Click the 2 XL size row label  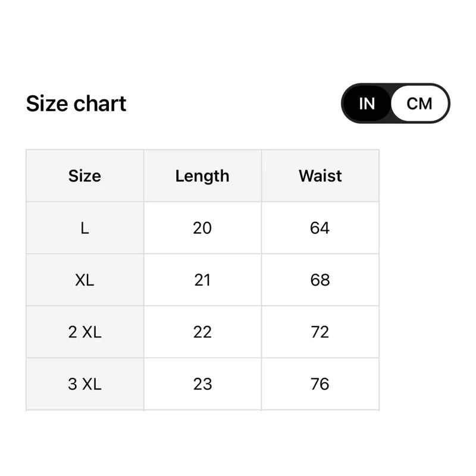point(84,332)
